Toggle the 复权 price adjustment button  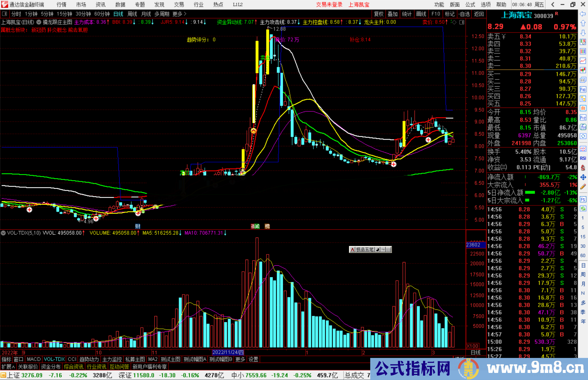[378, 14]
